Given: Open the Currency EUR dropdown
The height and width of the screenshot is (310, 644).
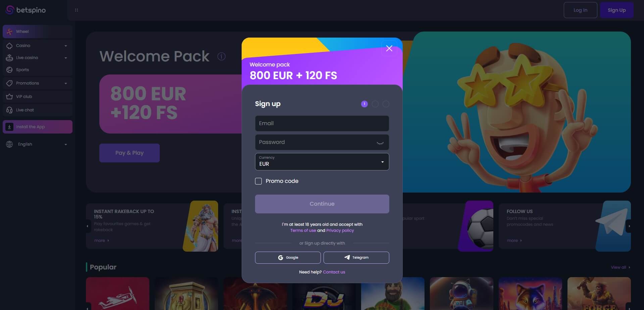Looking at the screenshot, I should click(x=322, y=162).
